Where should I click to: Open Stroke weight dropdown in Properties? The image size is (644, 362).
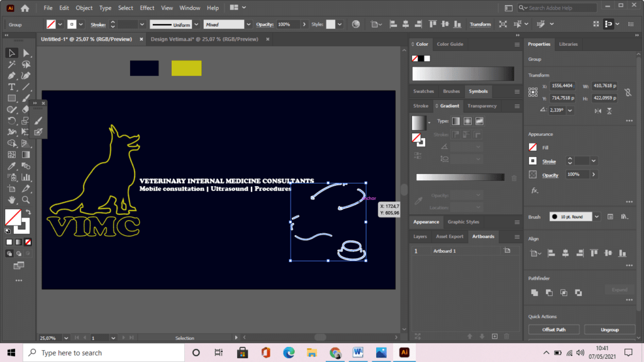(x=594, y=161)
